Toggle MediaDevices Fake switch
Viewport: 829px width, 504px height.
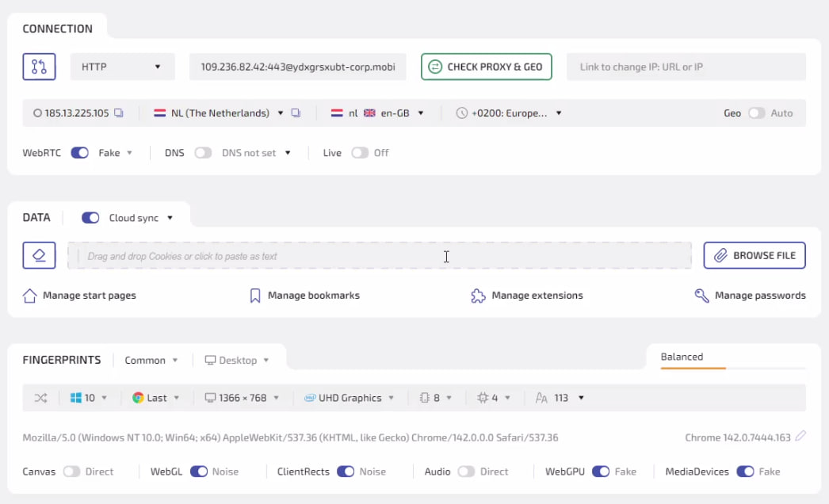click(745, 472)
